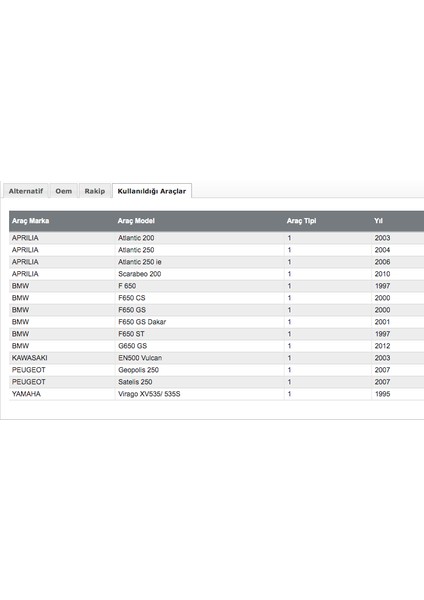Click the F650 CS model entry
424x600 pixels.
(x=132, y=298)
